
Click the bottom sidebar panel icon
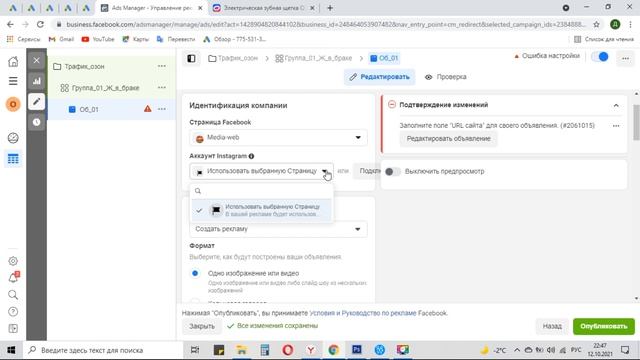[x=13, y=329]
